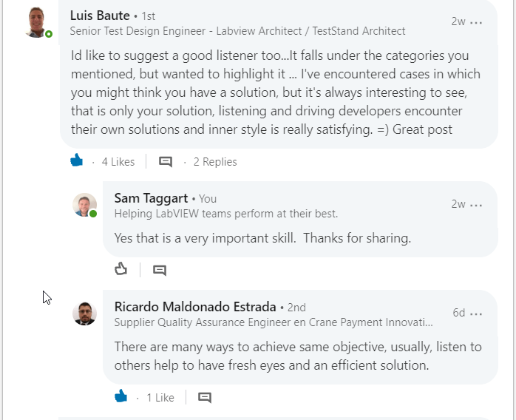516x420 pixels.
Task: Visit Luis Baute's profile via name
Action: [100, 16]
